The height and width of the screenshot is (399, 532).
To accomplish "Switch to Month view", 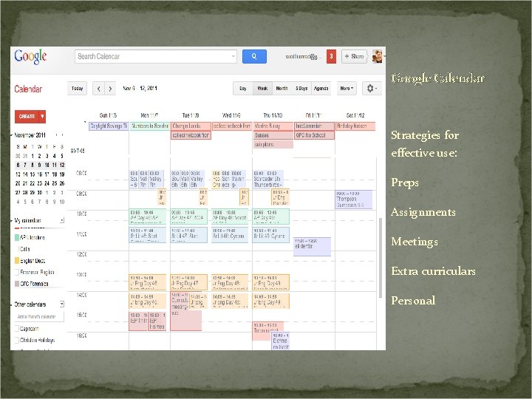I will 282,89.
